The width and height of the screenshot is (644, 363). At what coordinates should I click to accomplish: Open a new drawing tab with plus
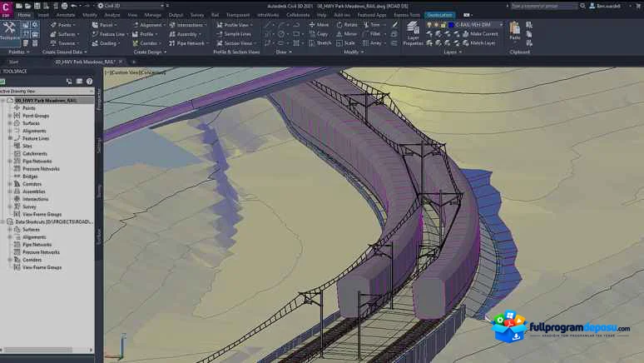tap(133, 62)
